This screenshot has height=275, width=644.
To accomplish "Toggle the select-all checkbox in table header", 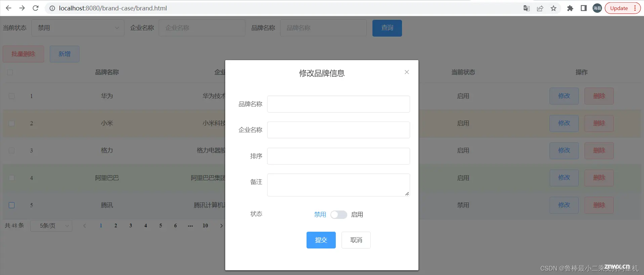I will point(10,72).
